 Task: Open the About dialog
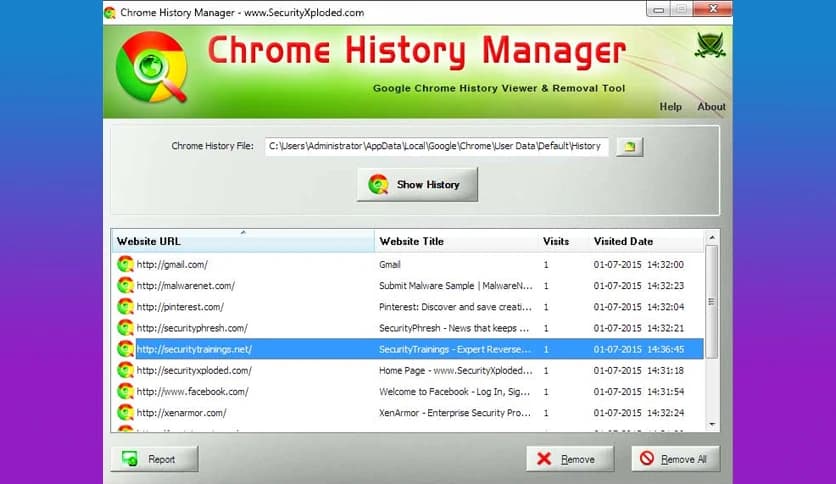point(711,107)
